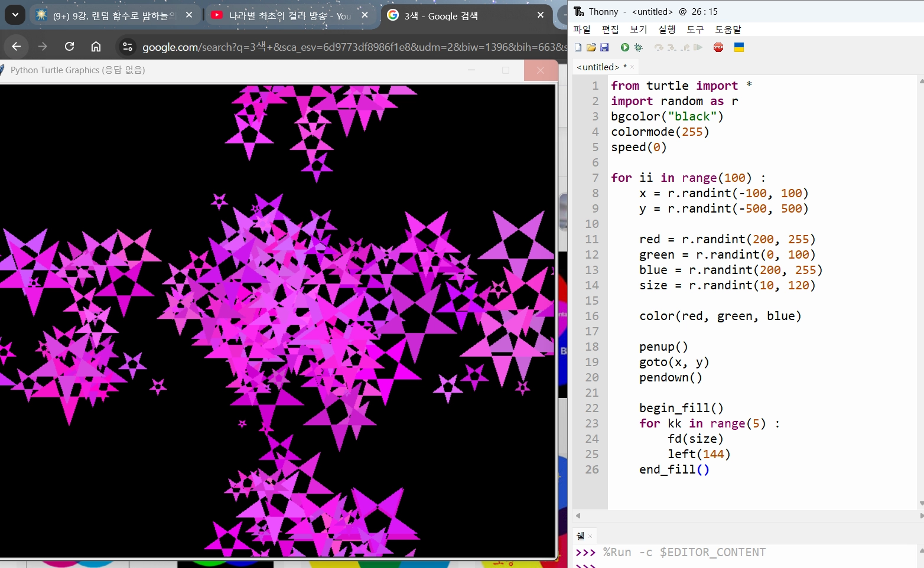924x568 pixels.
Task: Open the 파일 menu in Thonny
Action: pyautogui.click(x=582, y=30)
